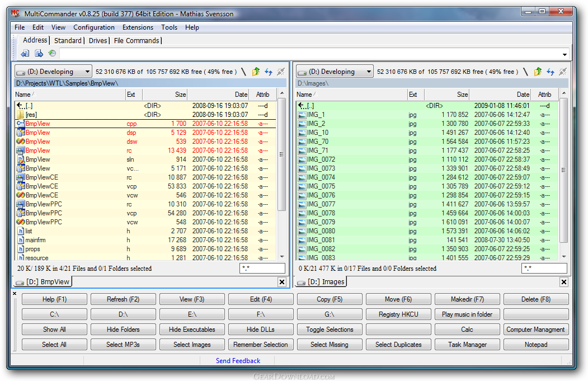Click the Makedir (F7) button
The width and height of the screenshot is (588, 381).
467,299
